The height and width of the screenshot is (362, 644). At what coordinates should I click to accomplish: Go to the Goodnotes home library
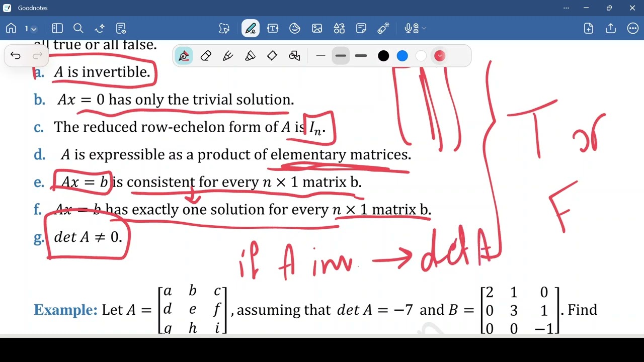pos(11,29)
